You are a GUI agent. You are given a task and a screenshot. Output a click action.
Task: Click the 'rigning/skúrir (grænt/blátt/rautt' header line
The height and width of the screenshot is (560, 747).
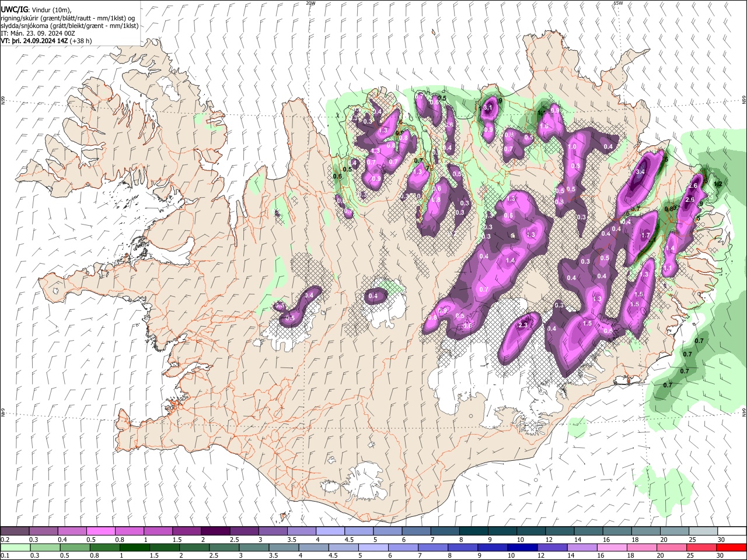[68, 18]
